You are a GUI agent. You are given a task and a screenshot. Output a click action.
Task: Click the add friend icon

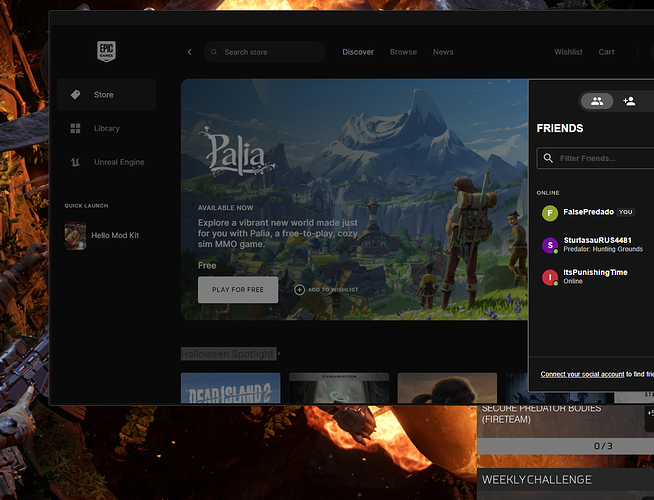tap(629, 101)
